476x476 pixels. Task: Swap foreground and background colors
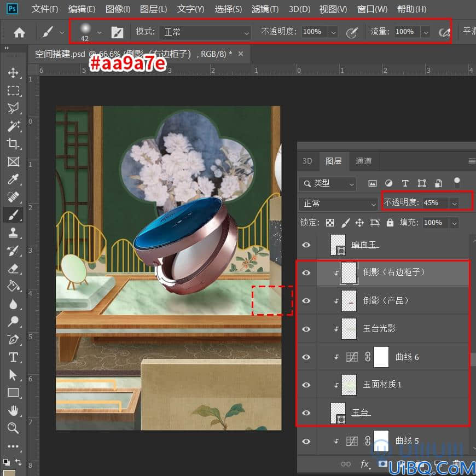point(18,462)
